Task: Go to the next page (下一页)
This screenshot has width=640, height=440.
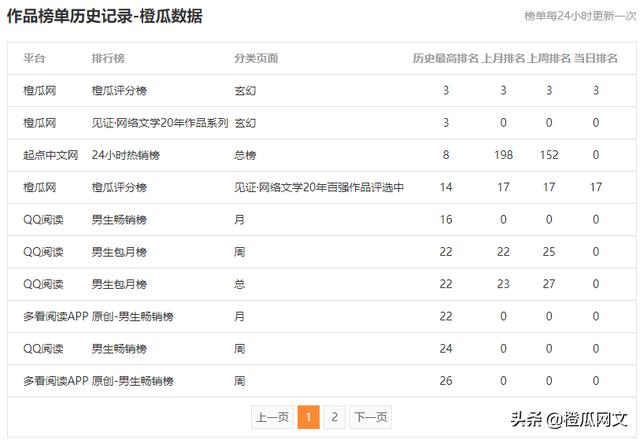Action: coord(371,417)
